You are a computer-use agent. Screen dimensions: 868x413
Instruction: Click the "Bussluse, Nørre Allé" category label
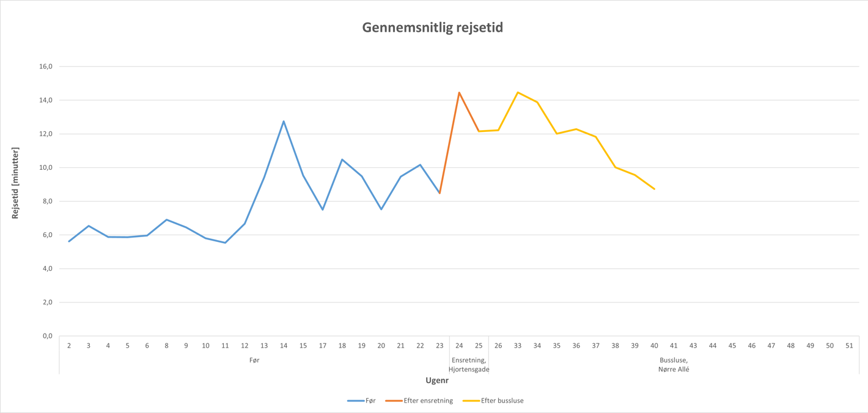point(674,365)
